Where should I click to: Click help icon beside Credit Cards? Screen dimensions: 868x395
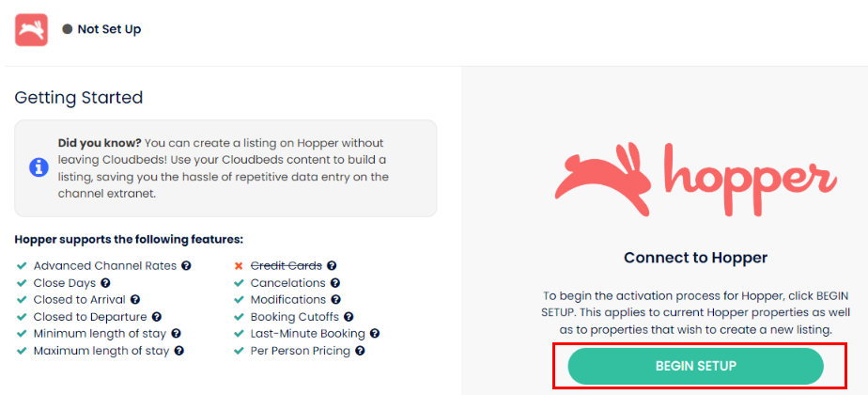(332, 266)
